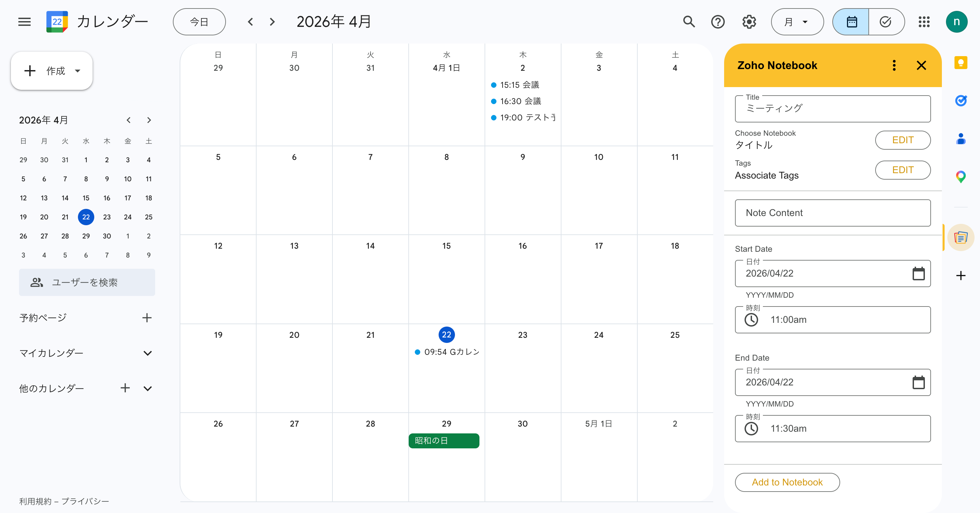Click the Add to Notebook button
The image size is (980, 513).
pos(787,482)
